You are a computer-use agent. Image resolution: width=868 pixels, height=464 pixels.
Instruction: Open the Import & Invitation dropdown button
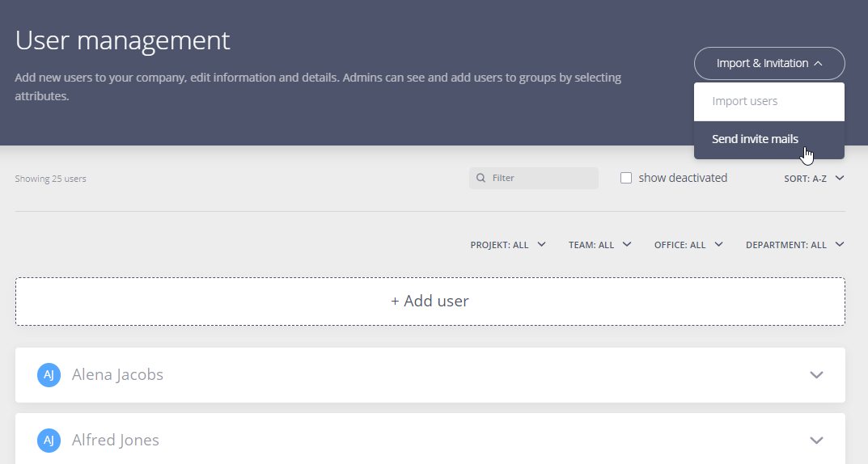[x=769, y=64]
